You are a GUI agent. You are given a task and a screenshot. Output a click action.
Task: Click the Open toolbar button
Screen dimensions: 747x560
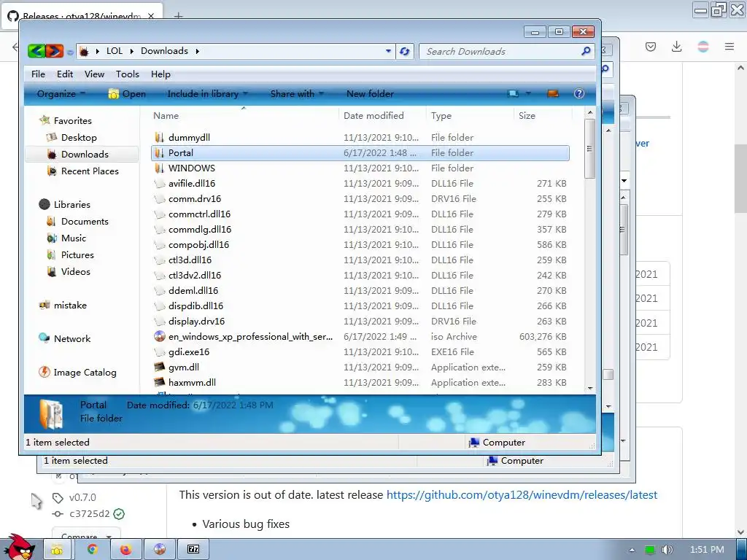click(127, 94)
